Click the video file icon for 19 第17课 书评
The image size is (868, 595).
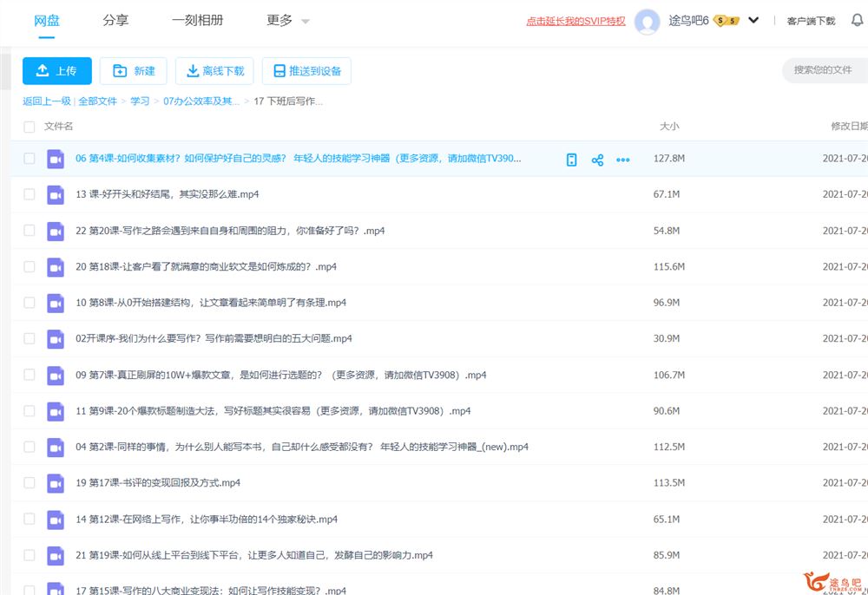click(x=56, y=483)
